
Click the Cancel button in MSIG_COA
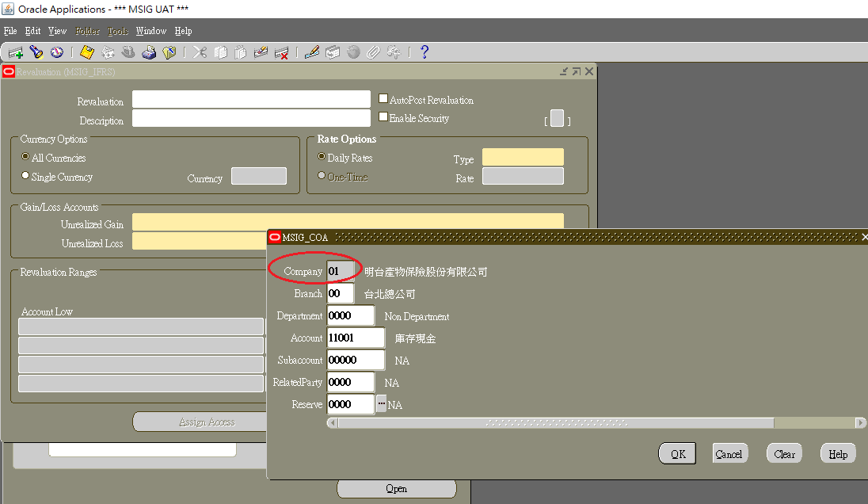[x=729, y=454]
